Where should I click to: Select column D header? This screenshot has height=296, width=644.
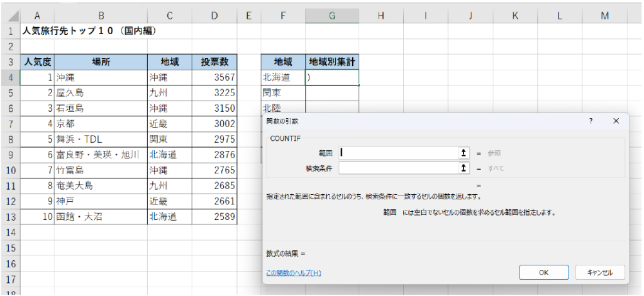215,15
